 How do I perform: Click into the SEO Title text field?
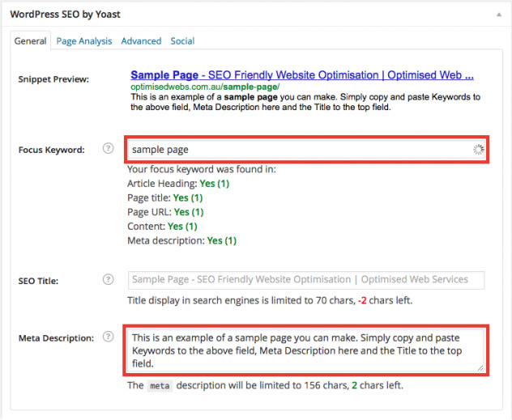pyautogui.click(x=305, y=280)
